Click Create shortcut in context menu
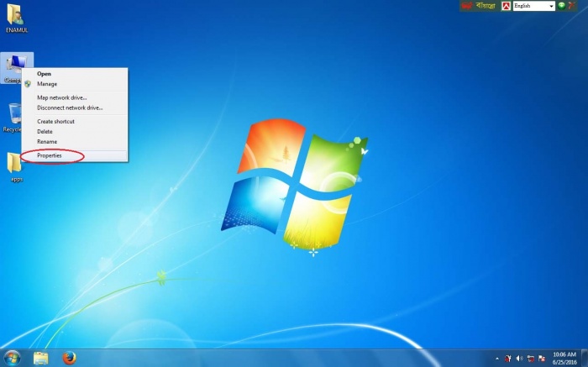The width and height of the screenshot is (588, 367). pos(74,122)
